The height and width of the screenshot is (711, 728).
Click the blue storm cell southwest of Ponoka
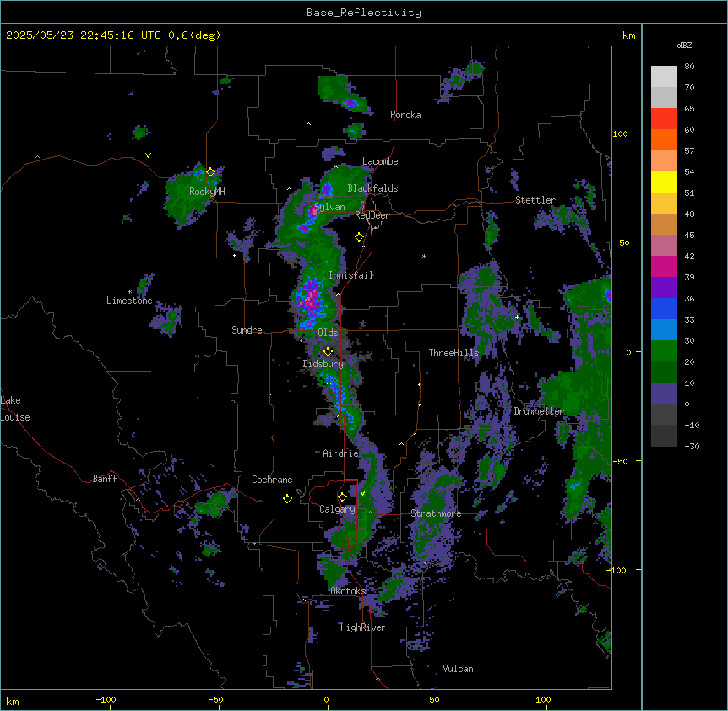(350, 104)
